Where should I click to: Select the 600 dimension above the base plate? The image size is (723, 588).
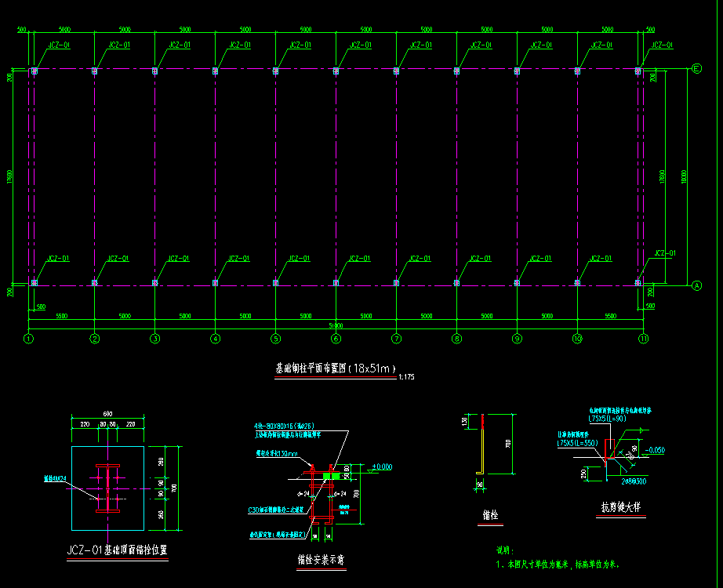click(x=107, y=414)
